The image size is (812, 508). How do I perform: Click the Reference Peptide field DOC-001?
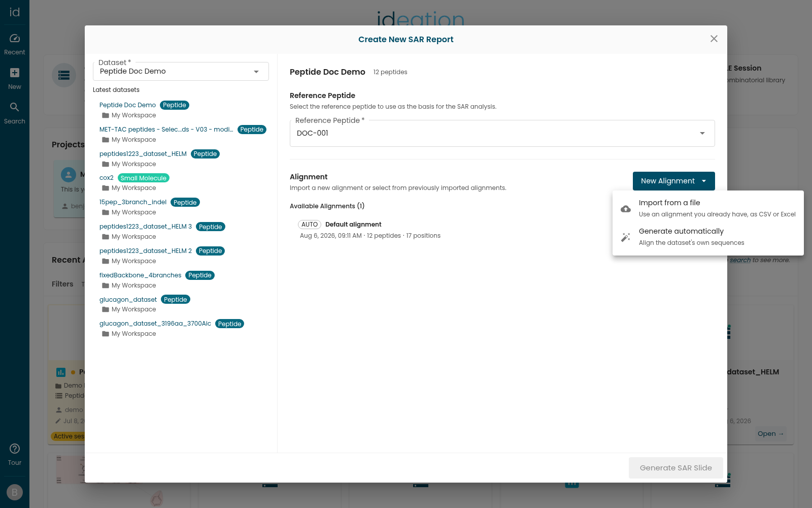pyautogui.click(x=502, y=133)
